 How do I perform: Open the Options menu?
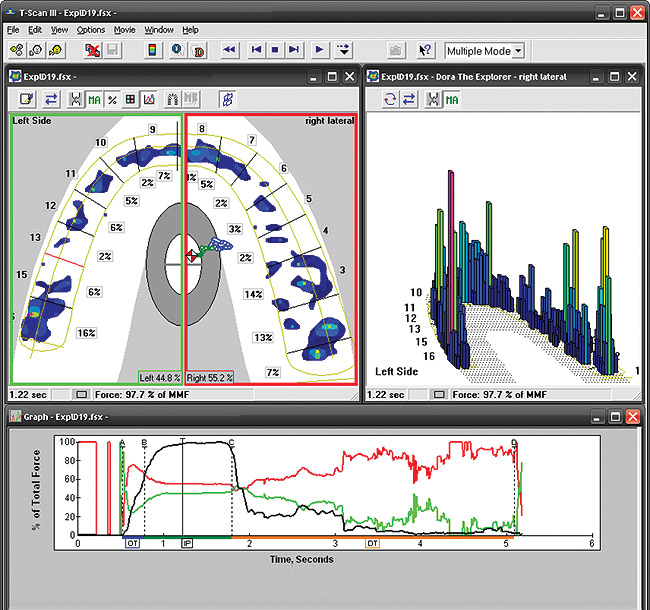tap(90, 30)
